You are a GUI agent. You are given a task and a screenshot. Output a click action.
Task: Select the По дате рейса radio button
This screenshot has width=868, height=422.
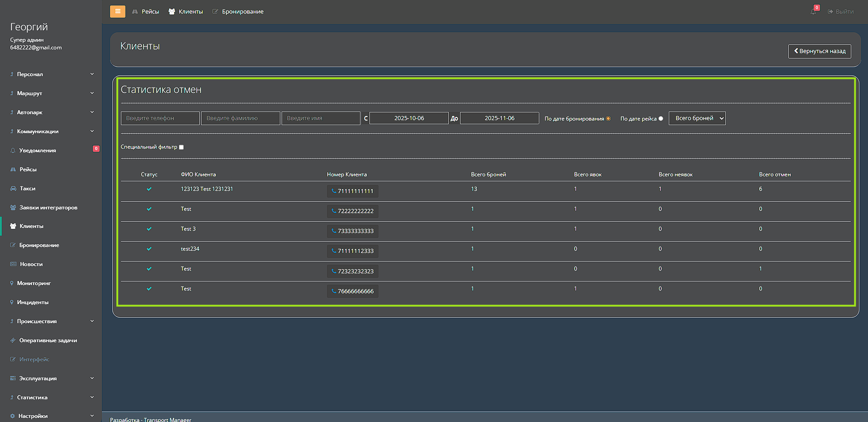(661, 119)
